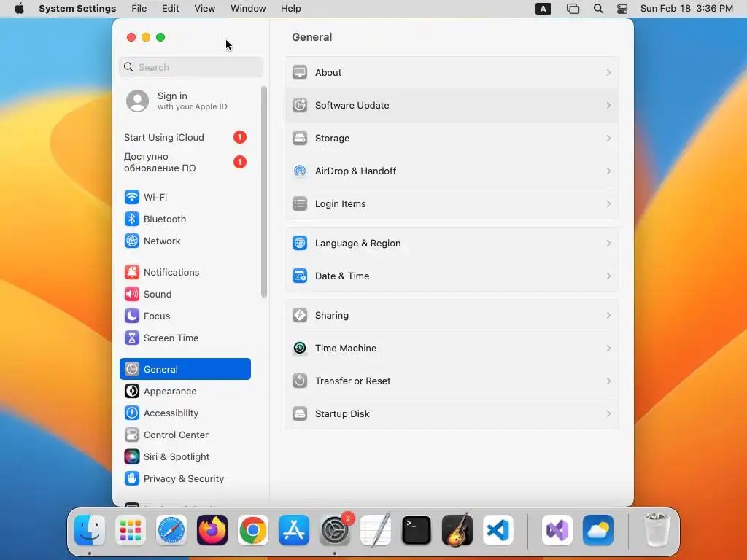Open Control Center in menu bar

click(x=622, y=9)
